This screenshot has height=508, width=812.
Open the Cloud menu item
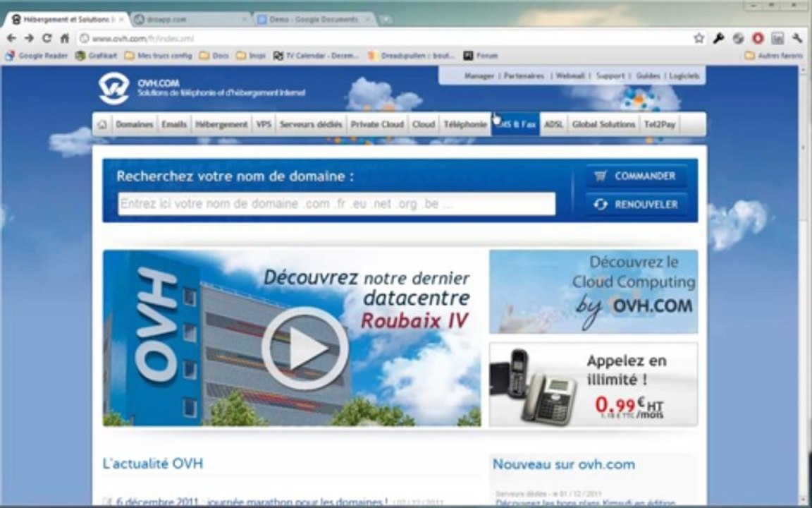(x=423, y=124)
